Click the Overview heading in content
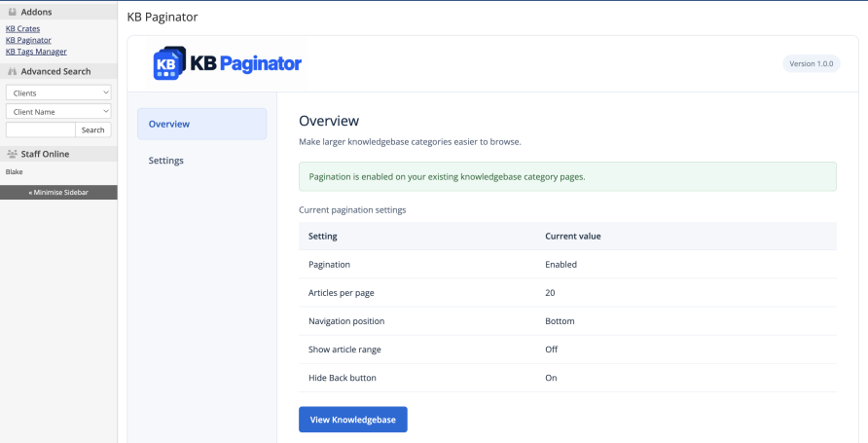 (329, 121)
